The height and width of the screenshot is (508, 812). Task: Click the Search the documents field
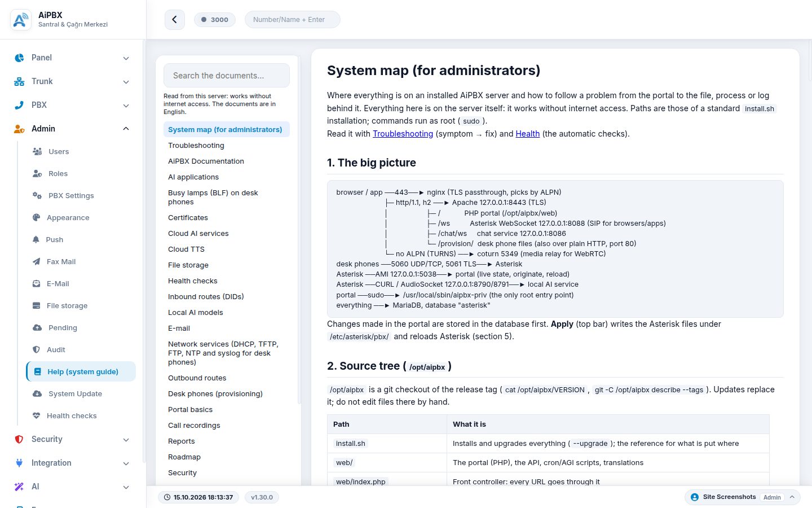pyautogui.click(x=227, y=76)
